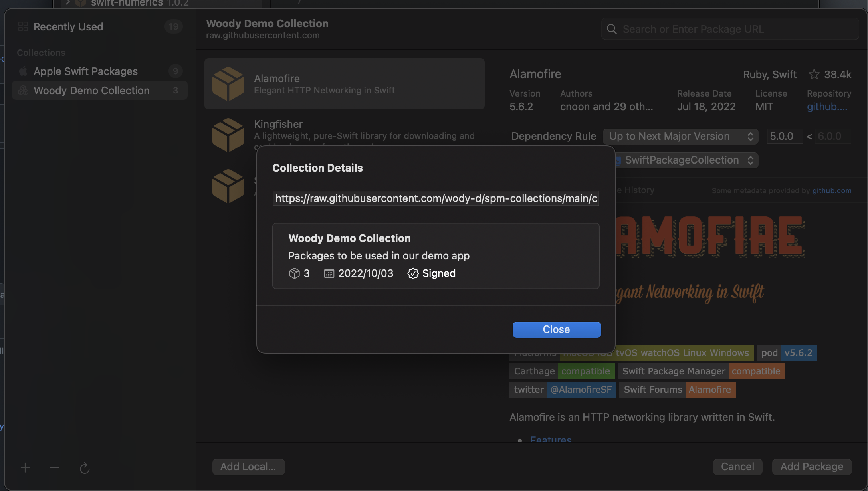Open the SwiftPackageCollection project dropdown
This screenshot has height=491, width=868.
[x=686, y=160]
